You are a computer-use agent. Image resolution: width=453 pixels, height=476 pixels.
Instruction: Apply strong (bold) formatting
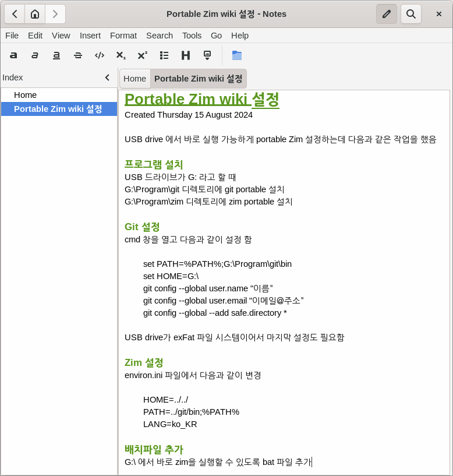click(13, 55)
